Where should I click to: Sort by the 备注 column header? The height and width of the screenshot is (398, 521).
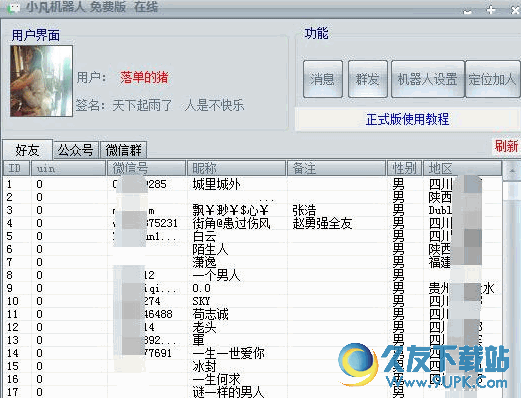336,168
